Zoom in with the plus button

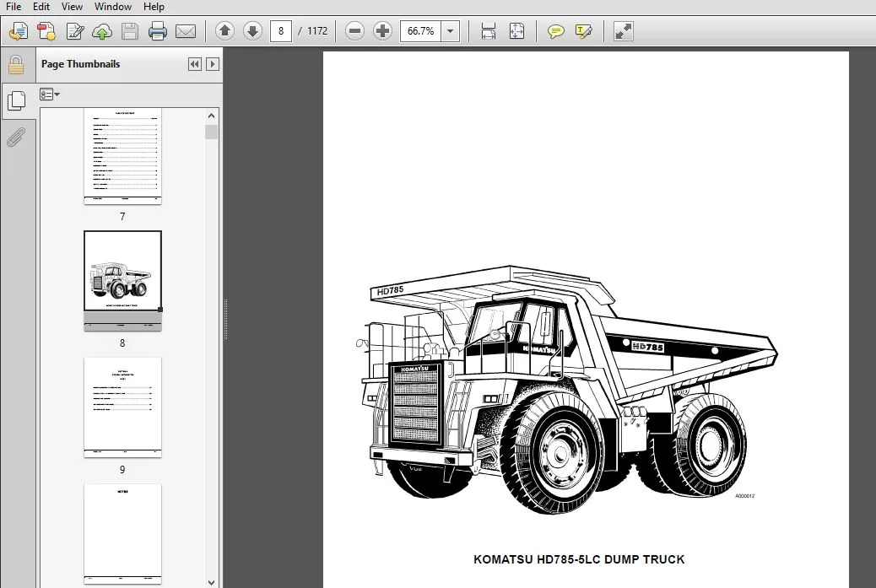click(382, 30)
